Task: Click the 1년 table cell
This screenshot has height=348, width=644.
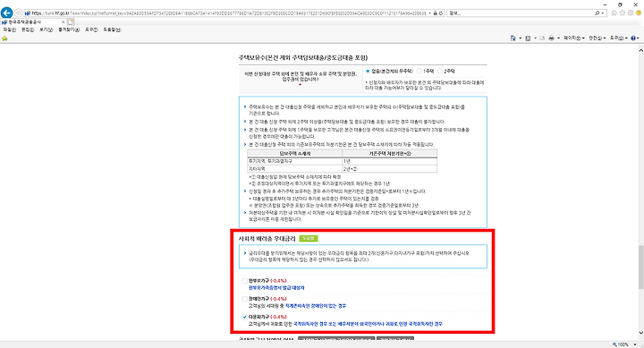Action: click(x=390, y=161)
